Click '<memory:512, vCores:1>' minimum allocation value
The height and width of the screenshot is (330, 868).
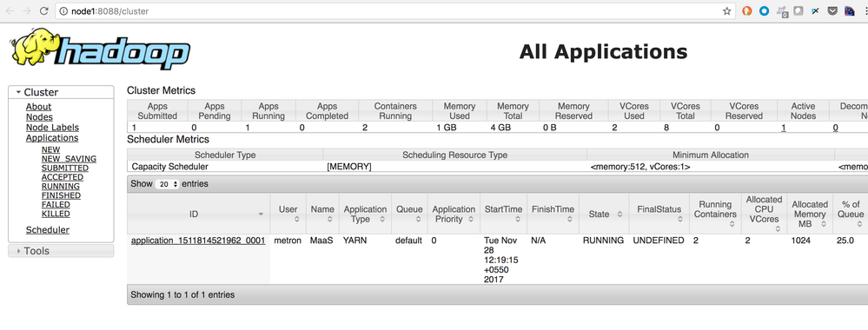click(640, 166)
